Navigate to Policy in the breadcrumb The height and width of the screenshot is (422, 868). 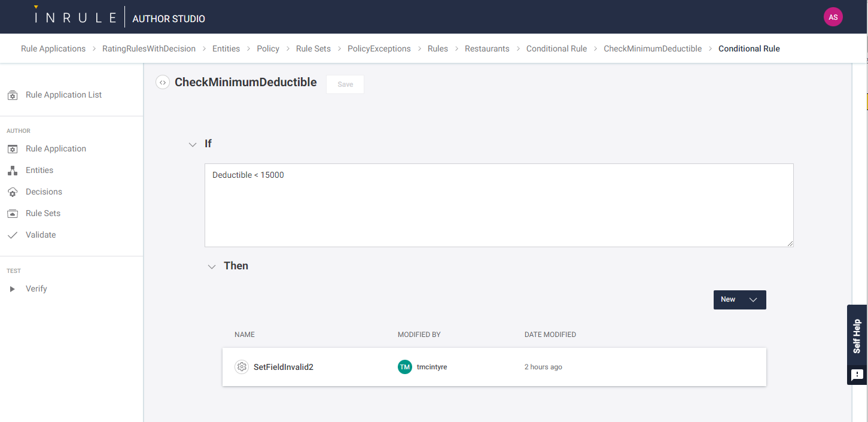tap(268, 48)
